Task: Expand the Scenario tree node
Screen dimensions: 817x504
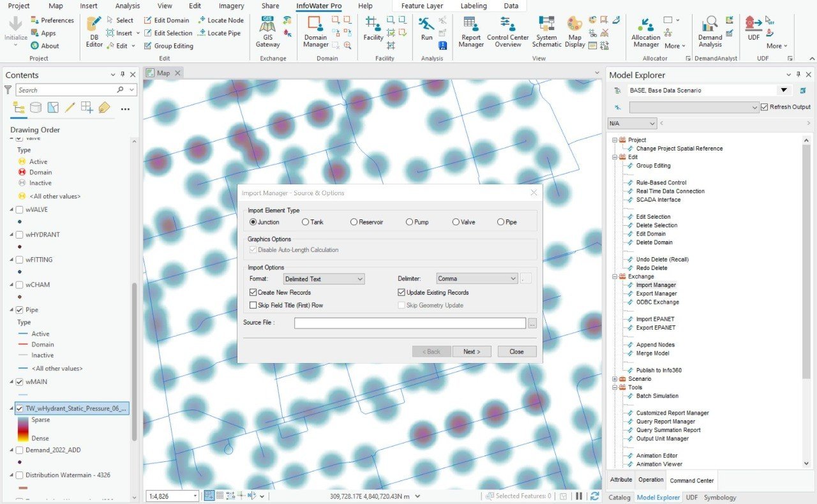Action: pos(615,379)
